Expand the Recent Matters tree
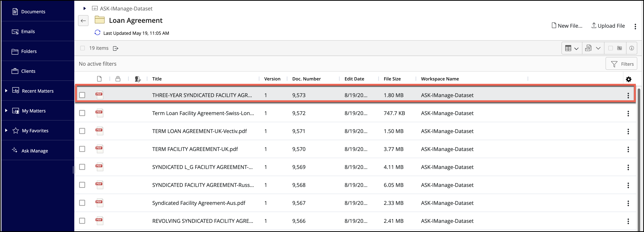Image resolution: width=644 pixels, height=232 pixels. point(6,90)
